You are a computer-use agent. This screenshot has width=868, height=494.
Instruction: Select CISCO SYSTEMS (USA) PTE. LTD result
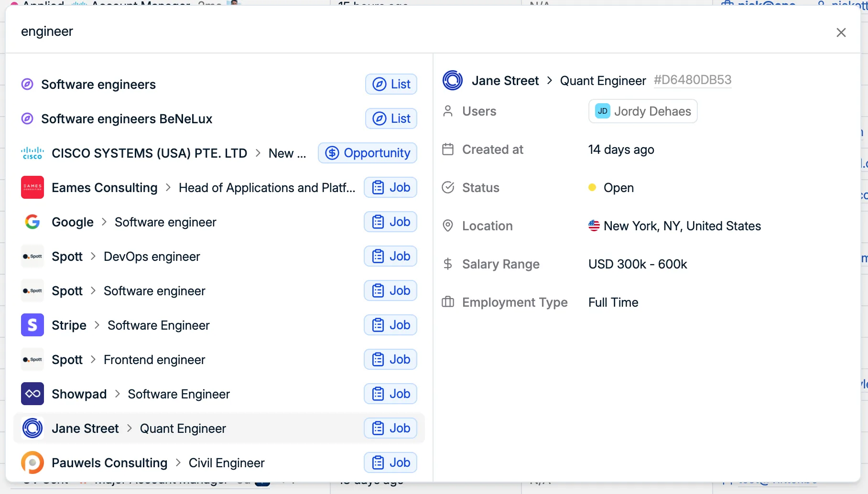[x=219, y=153]
